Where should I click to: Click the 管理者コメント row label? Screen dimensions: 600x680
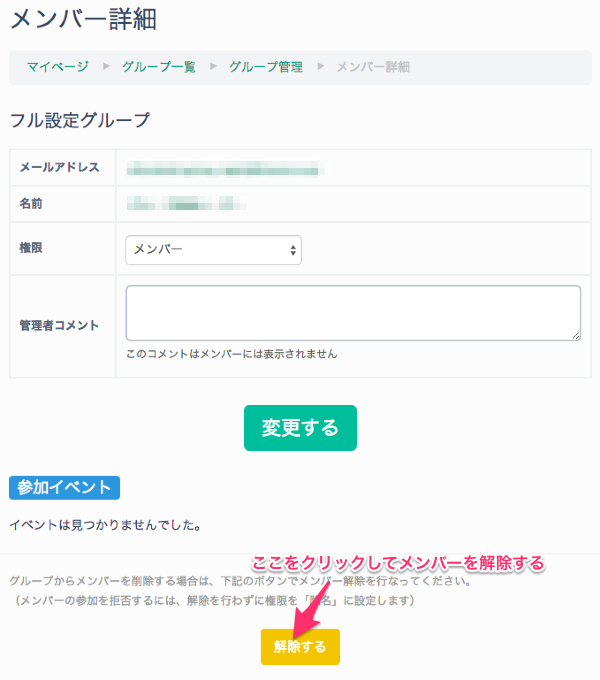[59, 326]
